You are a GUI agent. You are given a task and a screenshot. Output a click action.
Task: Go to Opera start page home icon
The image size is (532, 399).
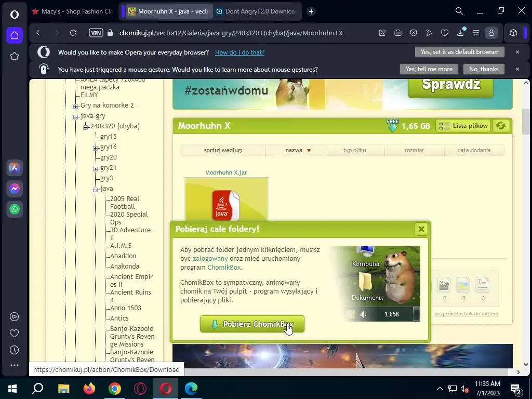[14, 35]
